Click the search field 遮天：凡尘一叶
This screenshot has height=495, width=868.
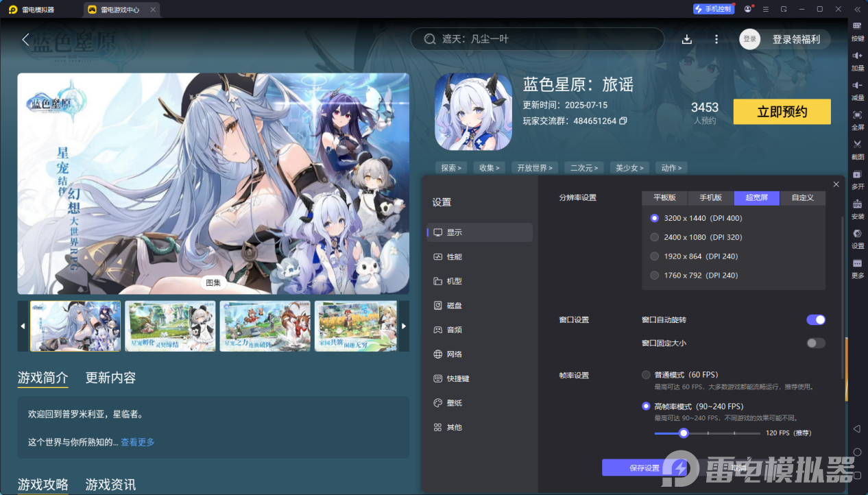click(x=537, y=39)
